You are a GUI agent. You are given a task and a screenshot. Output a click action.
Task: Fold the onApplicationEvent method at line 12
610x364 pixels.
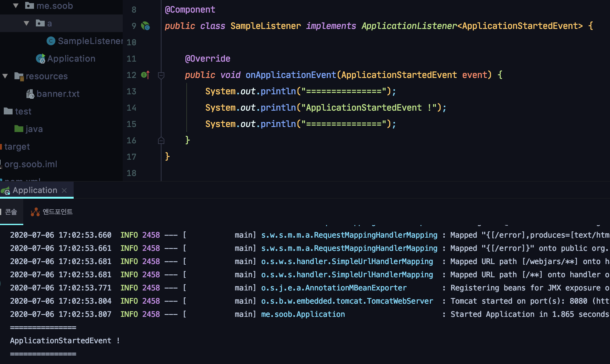pyautogui.click(x=161, y=75)
